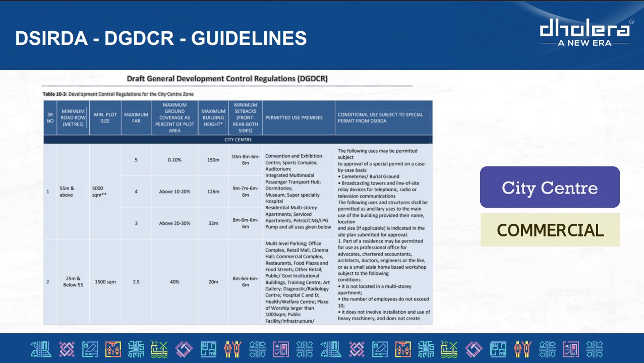Viewport: 644px width, 363px height.
Task: Select the COMMERCIAL beige label box
Action: (550, 230)
